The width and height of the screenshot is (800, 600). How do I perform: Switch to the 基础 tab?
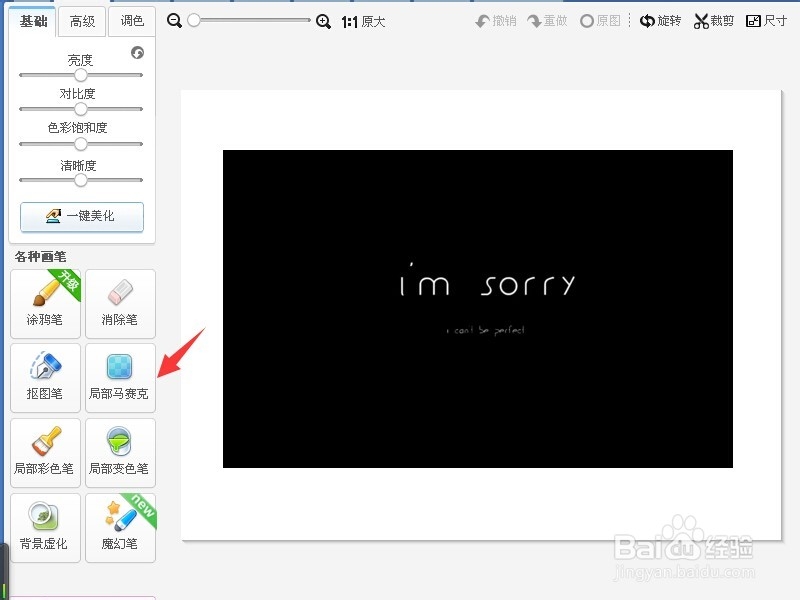coord(33,22)
